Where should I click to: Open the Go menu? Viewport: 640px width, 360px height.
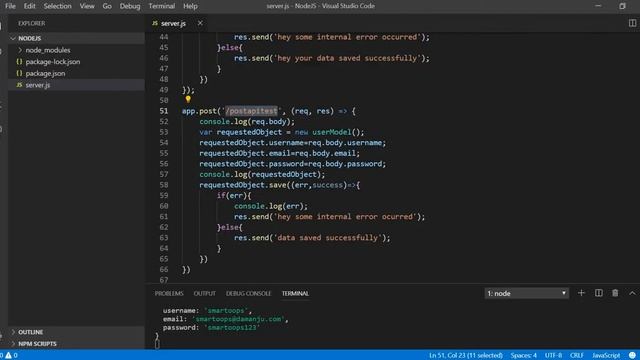(107, 6)
